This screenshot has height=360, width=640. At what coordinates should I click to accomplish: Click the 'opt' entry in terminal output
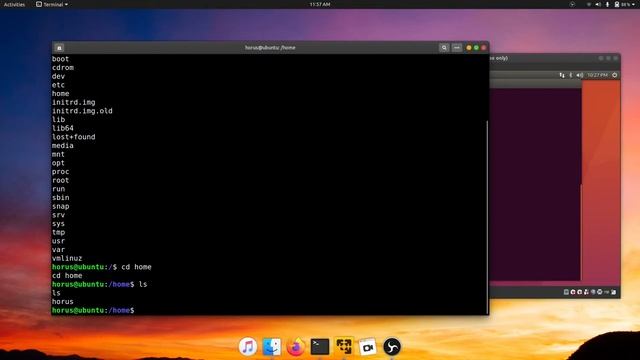pyautogui.click(x=58, y=163)
